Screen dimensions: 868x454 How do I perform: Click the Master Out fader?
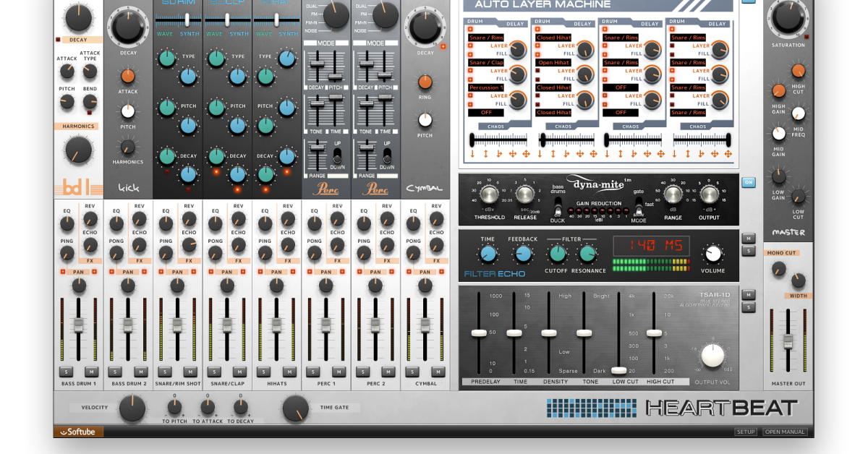tap(788, 340)
